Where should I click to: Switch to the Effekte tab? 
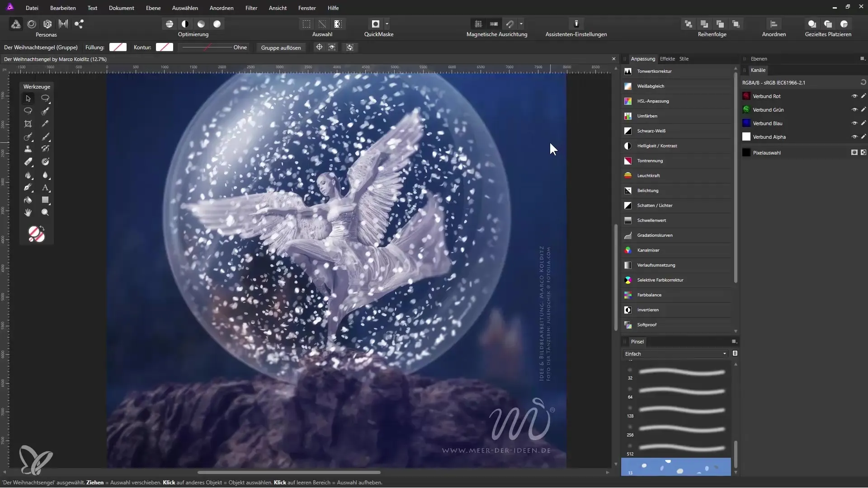(667, 59)
